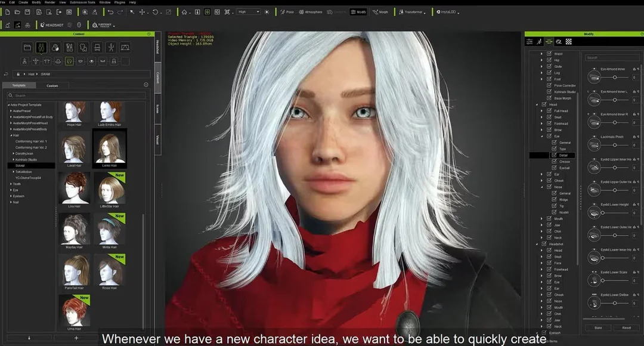Save the project with the floppy icon
Viewport: 644px width, 346px height.
click(x=27, y=13)
